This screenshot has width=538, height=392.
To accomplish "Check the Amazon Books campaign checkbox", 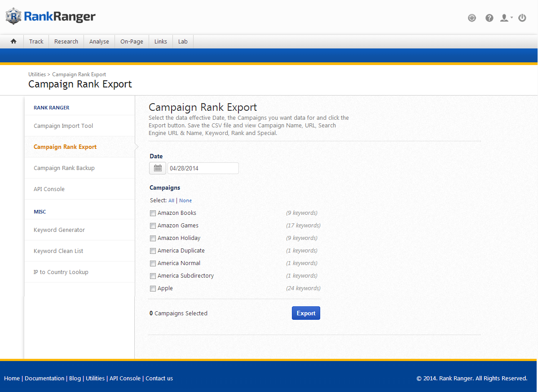I will (153, 213).
